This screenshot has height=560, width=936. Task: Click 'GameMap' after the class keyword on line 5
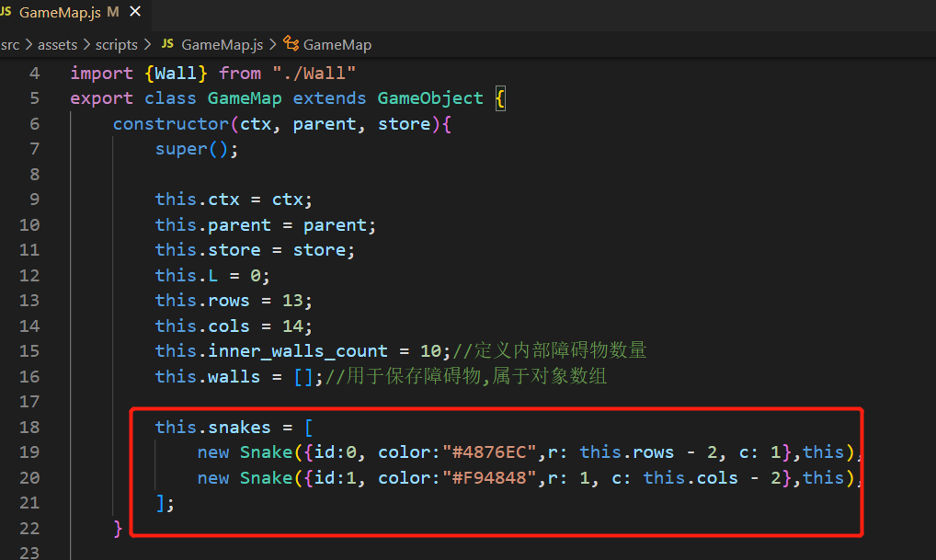[x=245, y=98]
